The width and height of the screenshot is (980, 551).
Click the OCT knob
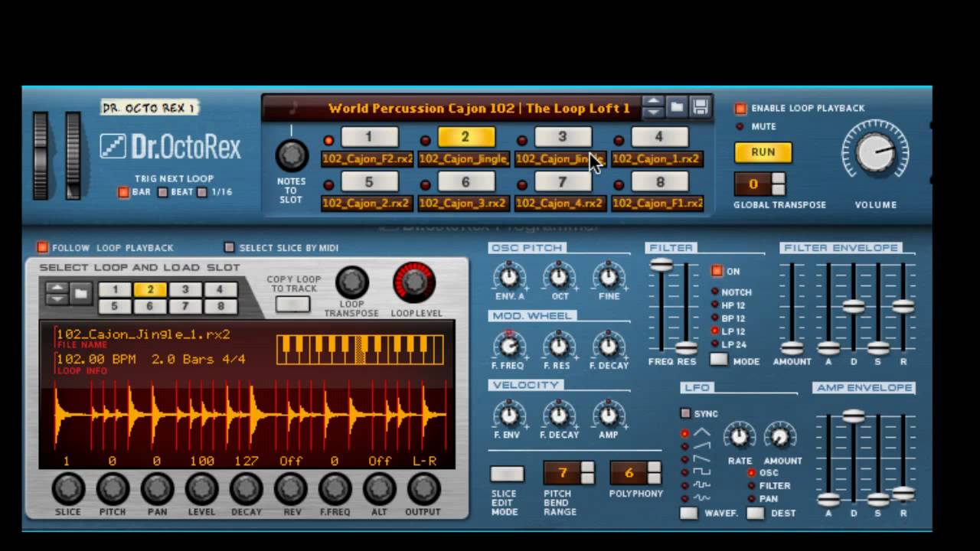point(559,275)
